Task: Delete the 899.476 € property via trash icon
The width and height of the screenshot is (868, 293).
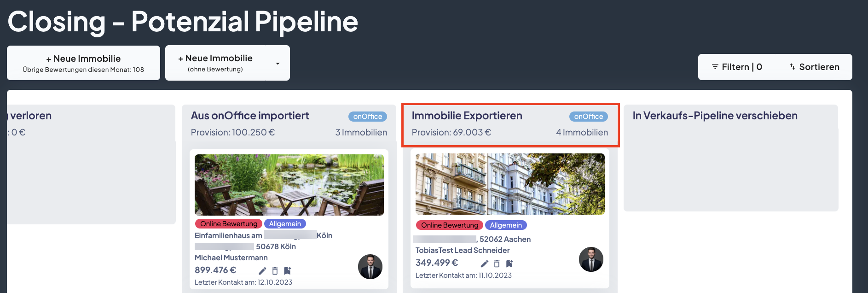Action: coord(274,271)
